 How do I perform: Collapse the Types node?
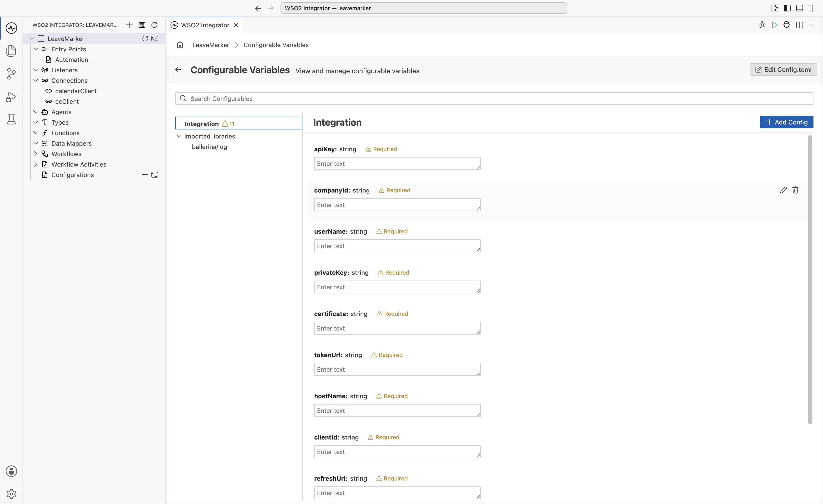(x=36, y=123)
